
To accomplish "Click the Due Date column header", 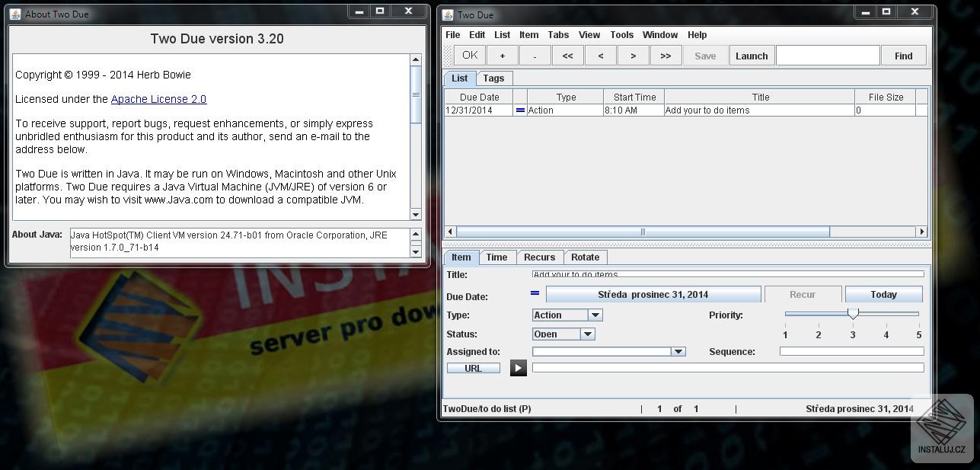I will point(479,98).
